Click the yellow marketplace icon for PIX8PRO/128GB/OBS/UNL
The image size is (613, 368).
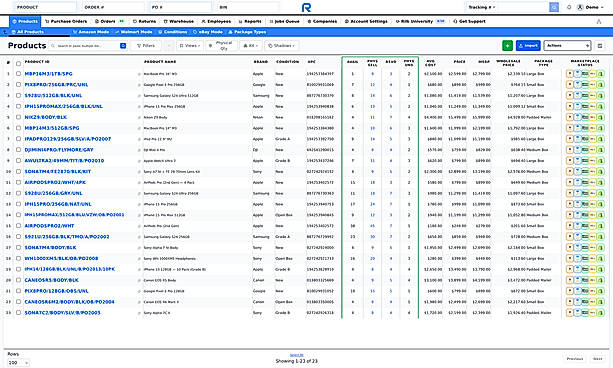(593, 291)
